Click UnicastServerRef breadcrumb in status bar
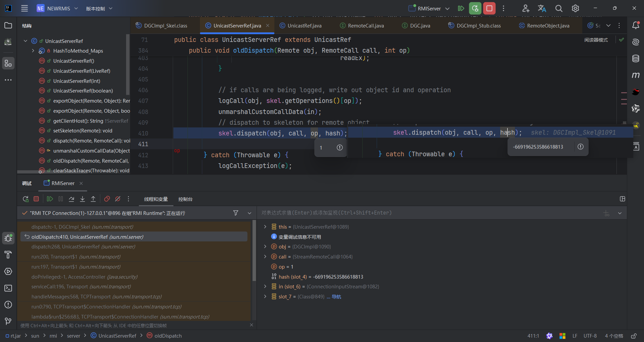 point(113,336)
